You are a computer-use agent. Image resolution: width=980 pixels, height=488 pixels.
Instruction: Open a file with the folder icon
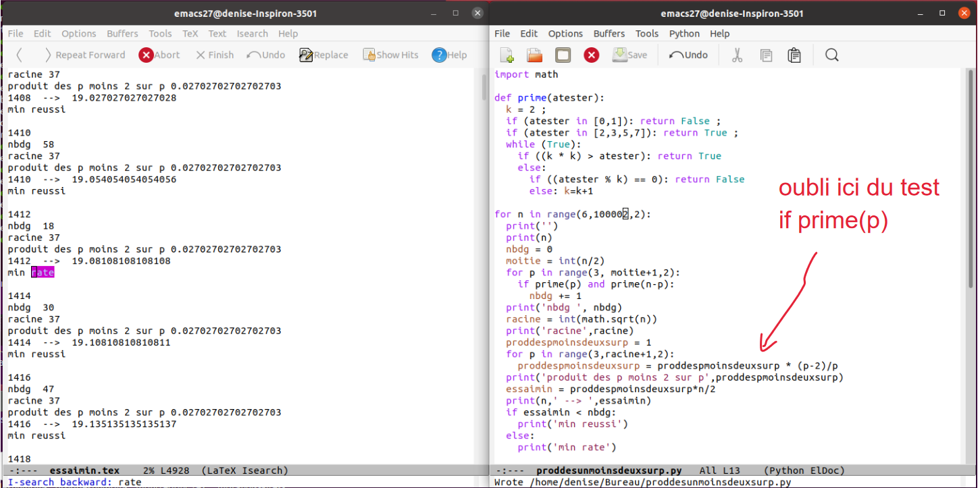535,55
